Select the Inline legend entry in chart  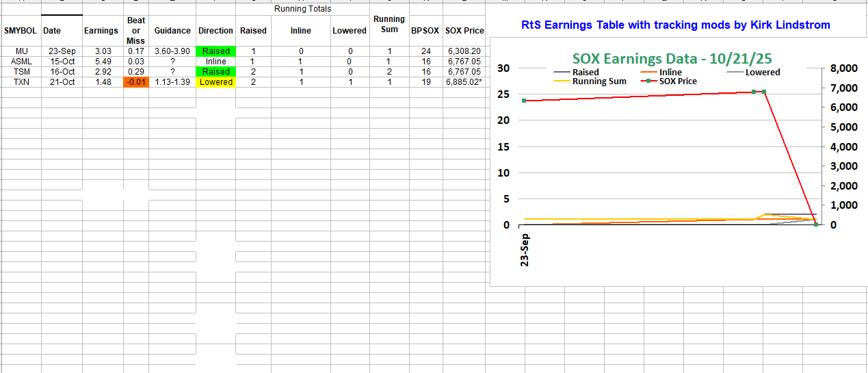tap(670, 72)
